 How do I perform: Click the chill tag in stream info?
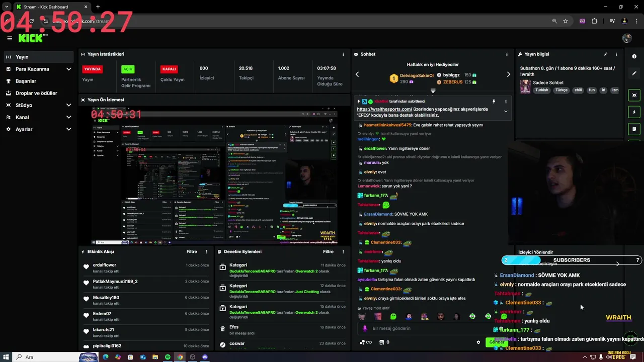coord(578,90)
